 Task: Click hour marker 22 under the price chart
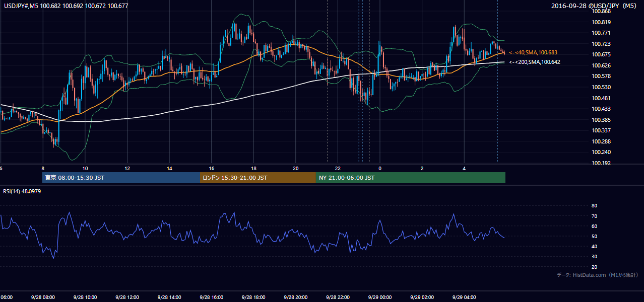coord(338,169)
